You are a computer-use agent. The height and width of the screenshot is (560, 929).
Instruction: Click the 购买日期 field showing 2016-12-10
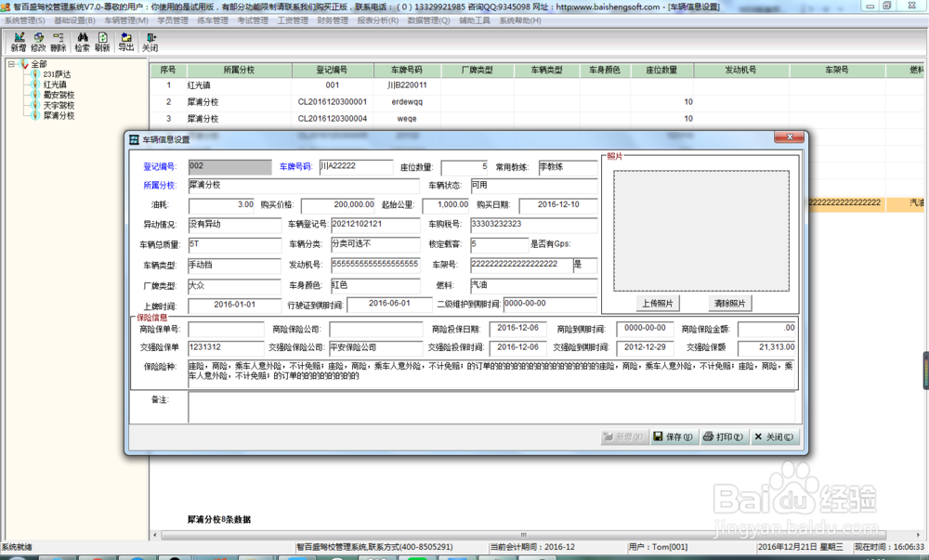pos(558,205)
